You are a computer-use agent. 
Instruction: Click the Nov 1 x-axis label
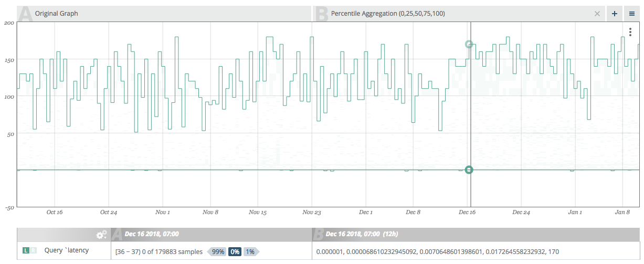pyautogui.click(x=163, y=213)
